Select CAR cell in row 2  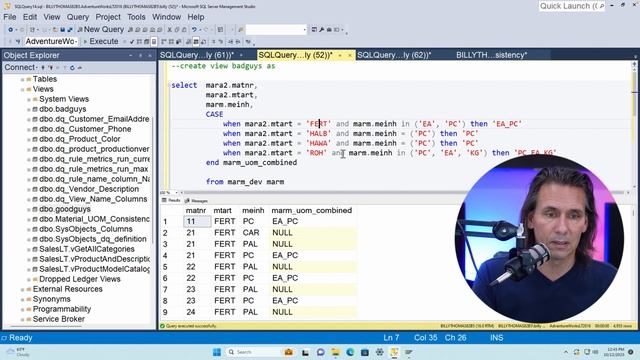click(251, 233)
